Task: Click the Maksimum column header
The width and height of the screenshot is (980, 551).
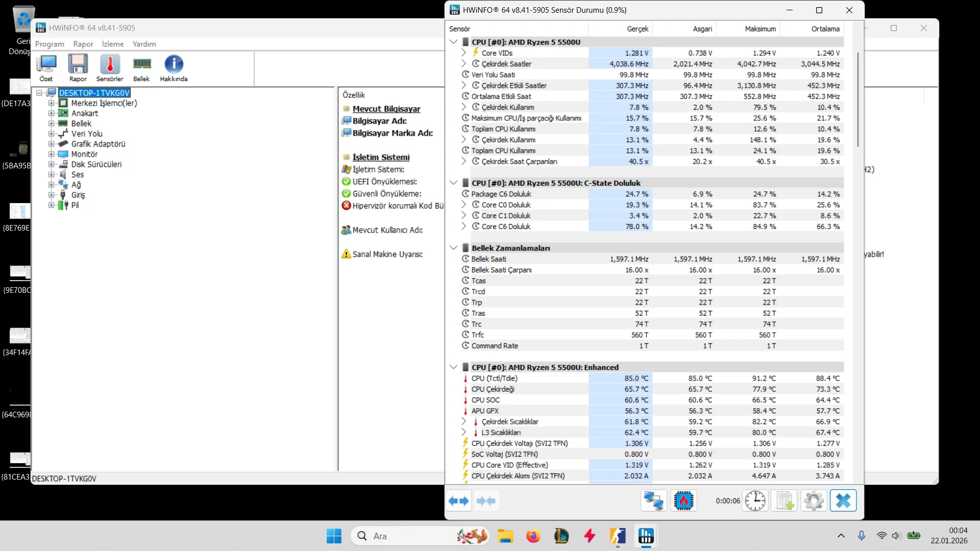Action: click(x=759, y=29)
